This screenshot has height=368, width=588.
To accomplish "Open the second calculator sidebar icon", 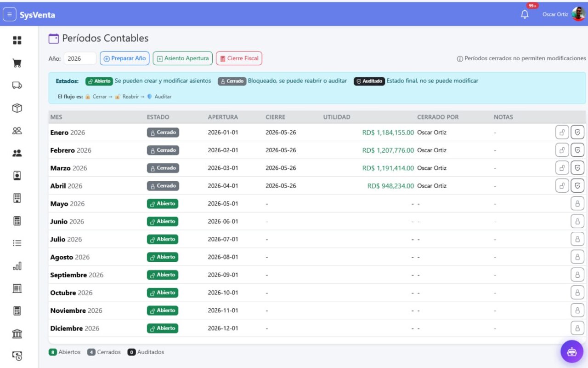I will pos(17,311).
